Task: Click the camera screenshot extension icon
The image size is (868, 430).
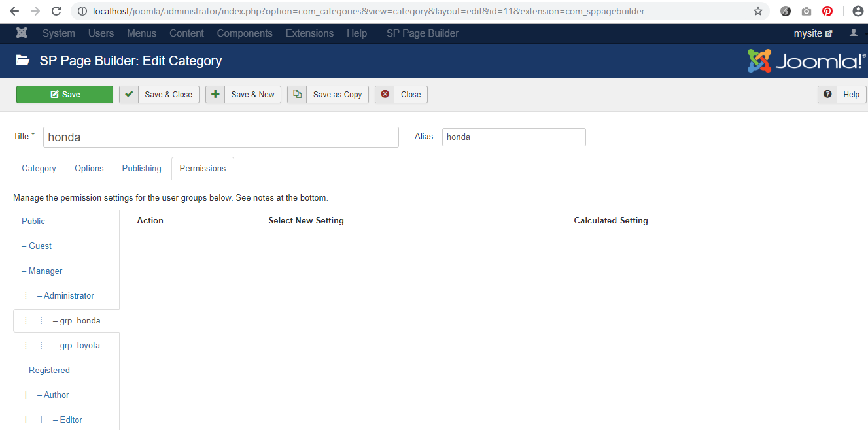Action: click(x=807, y=11)
